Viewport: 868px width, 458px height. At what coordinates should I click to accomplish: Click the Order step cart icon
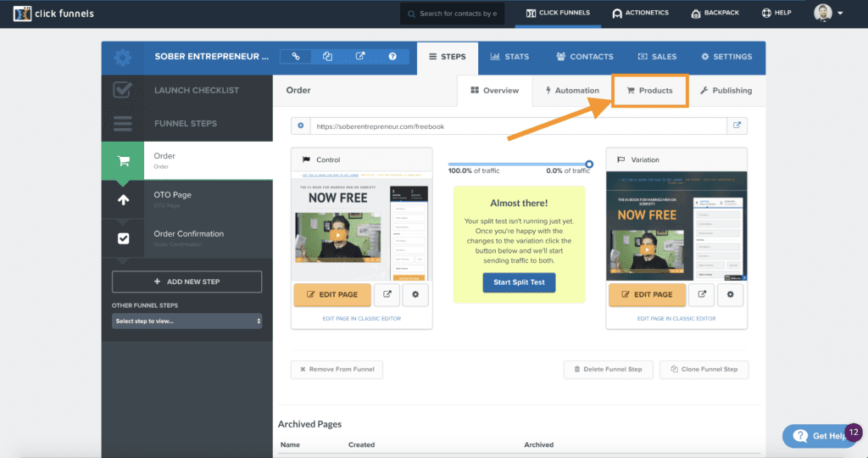(123, 160)
